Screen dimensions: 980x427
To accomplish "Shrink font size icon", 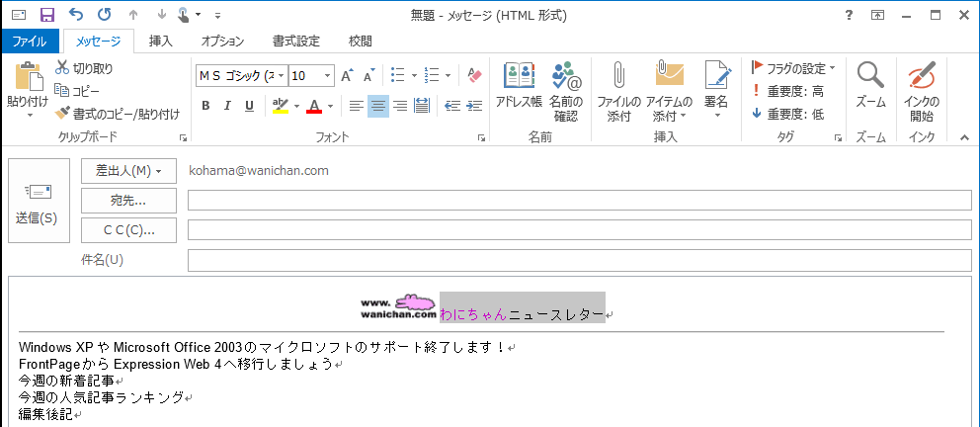I will click(x=369, y=76).
